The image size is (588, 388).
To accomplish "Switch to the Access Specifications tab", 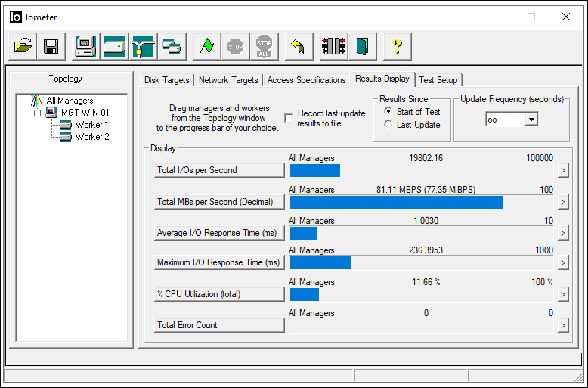I will point(306,80).
